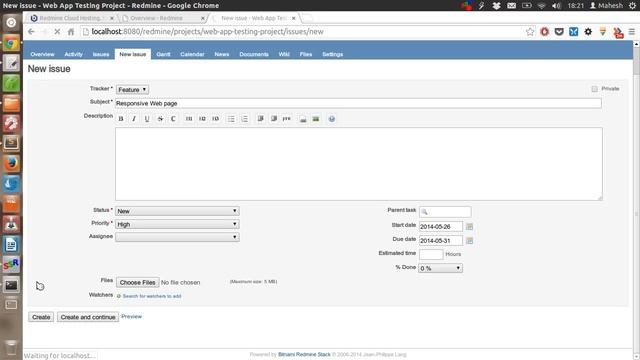Image resolution: width=640 pixels, height=360 pixels.
Task: Switch to Issues tab
Action: click(x=101, y=54)
